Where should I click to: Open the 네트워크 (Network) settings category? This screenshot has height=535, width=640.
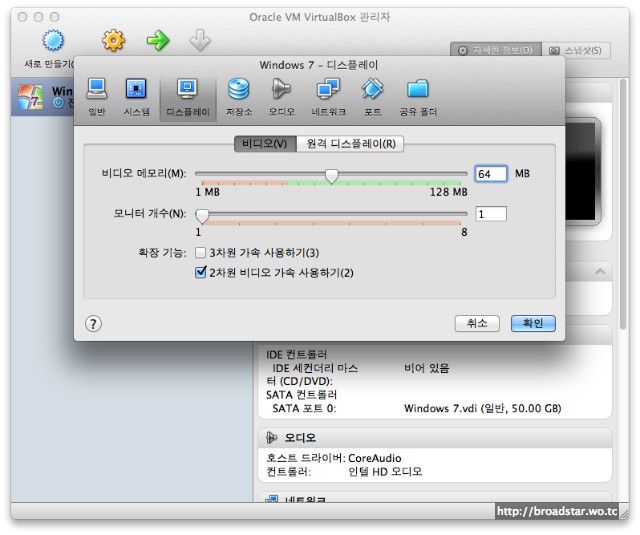pyautogui.click(x=329, y=97)
